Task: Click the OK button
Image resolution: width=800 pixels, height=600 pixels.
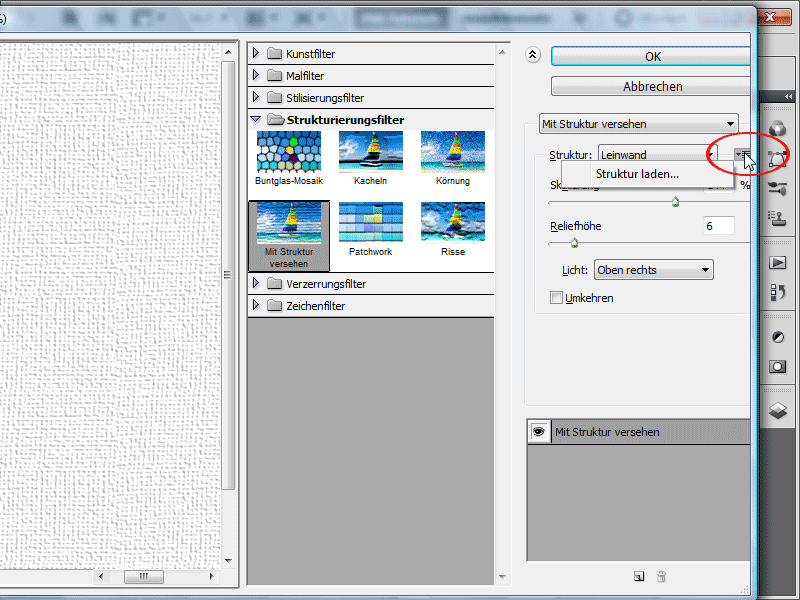Action: point(651,57)
